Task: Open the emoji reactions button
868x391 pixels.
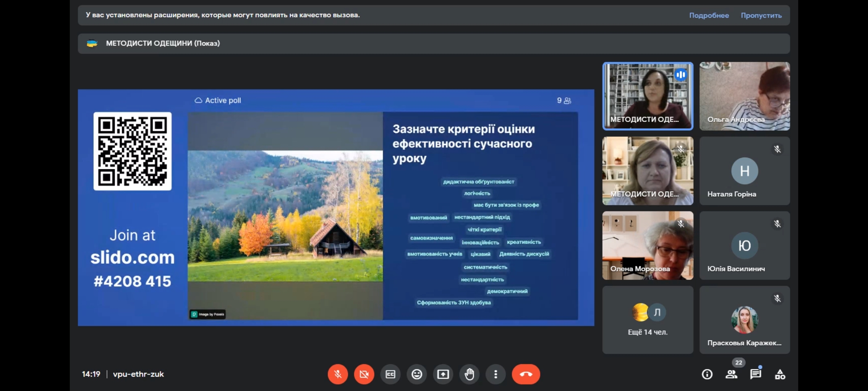Action: coord(417,374)
